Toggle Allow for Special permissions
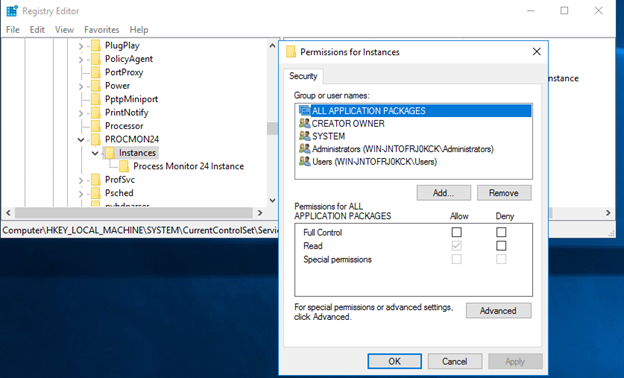The height and width of the screenshot is (378, 624). [456, 259]
